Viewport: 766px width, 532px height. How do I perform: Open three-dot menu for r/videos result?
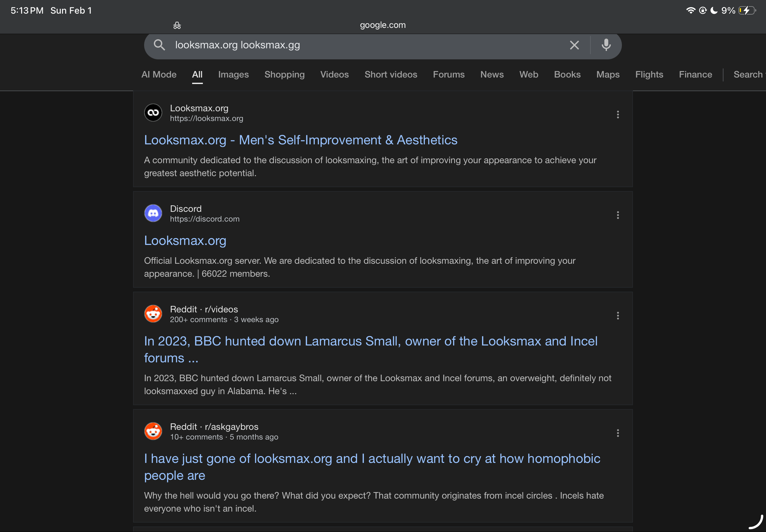pyautogui.click(x=618, y=316)
